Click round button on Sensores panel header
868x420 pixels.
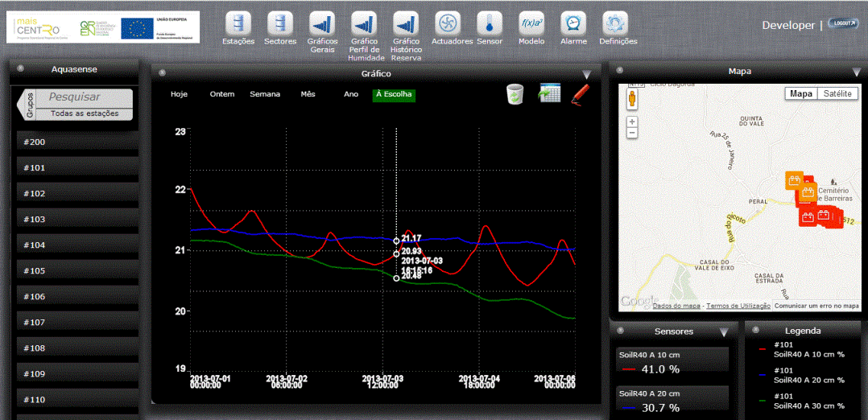pos(620,331)
